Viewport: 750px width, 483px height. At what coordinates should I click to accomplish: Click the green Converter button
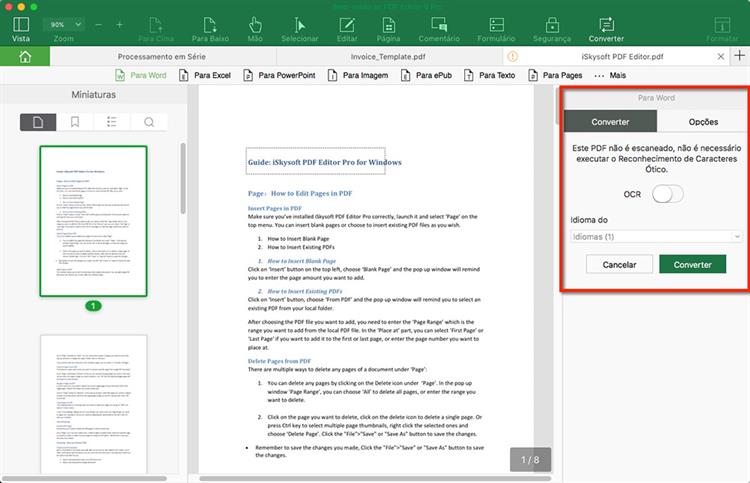[x=692, y=264]
